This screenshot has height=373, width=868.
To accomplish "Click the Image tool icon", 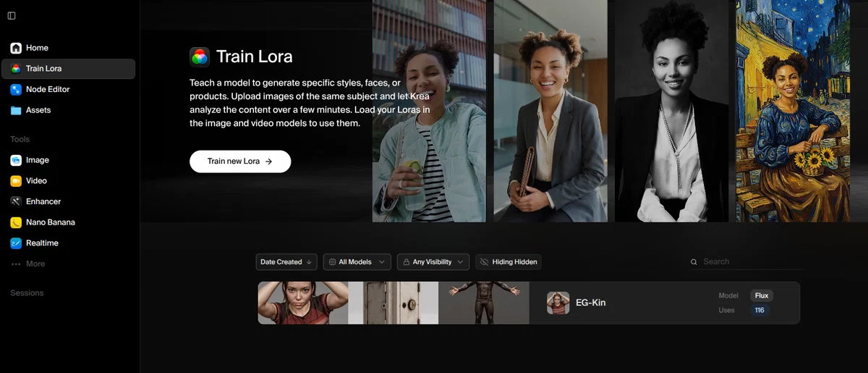I will [x=16, y=160].
